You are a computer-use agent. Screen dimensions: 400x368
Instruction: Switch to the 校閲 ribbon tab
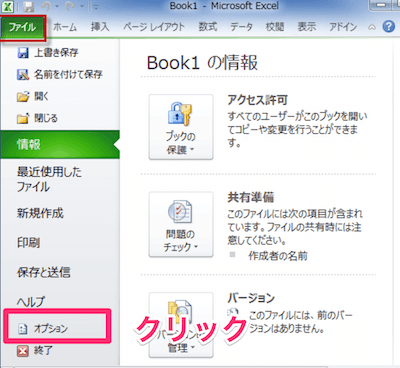click(275, 27)
